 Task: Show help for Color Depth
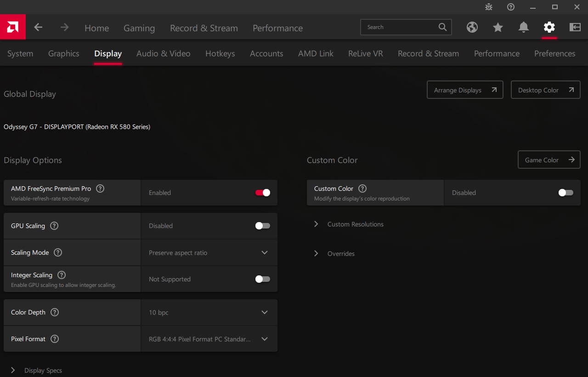55,312
